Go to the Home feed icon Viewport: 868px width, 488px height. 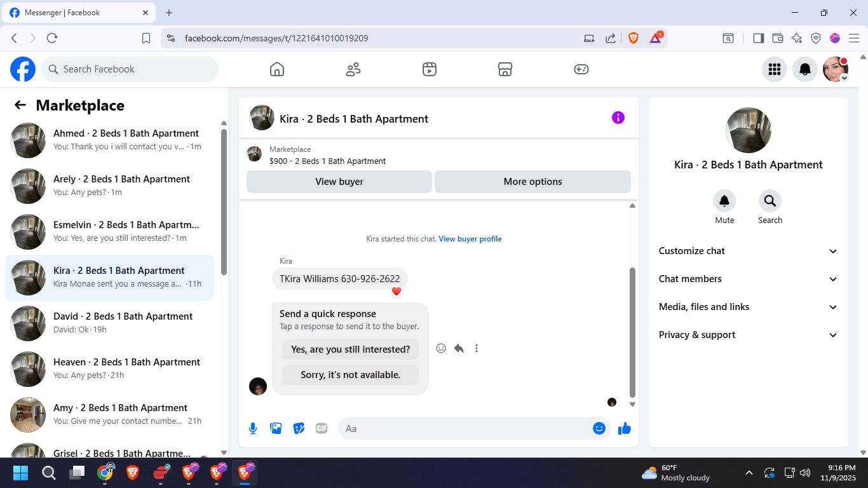coord(277,69)
